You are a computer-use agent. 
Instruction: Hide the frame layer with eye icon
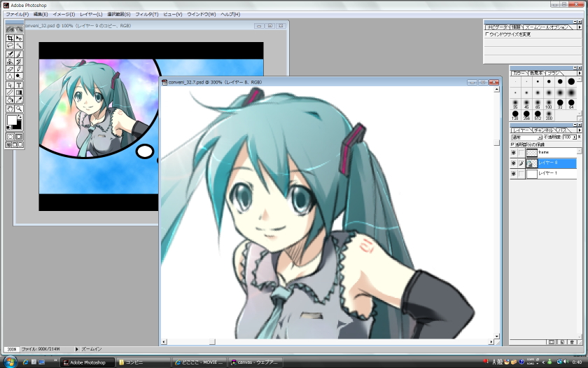(513, 153)
